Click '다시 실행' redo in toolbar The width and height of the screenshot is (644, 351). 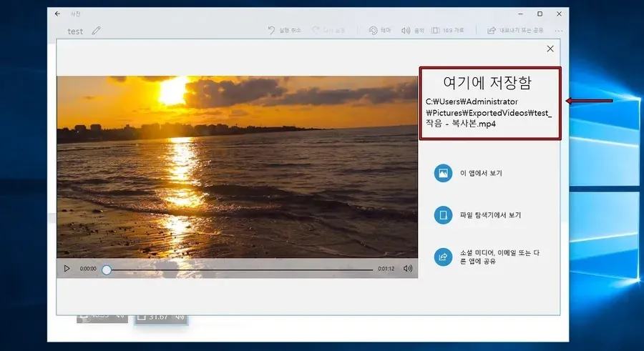(x=328, y=30)
